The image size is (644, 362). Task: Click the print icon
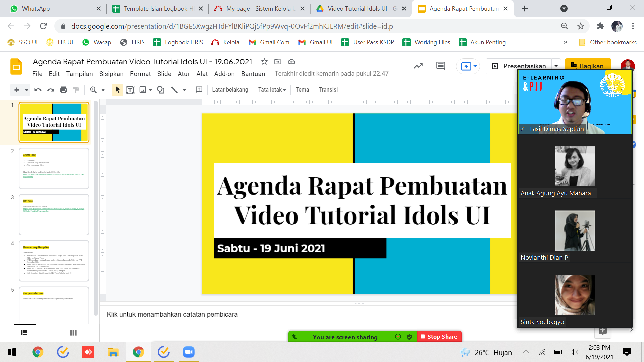coord(63,90)
